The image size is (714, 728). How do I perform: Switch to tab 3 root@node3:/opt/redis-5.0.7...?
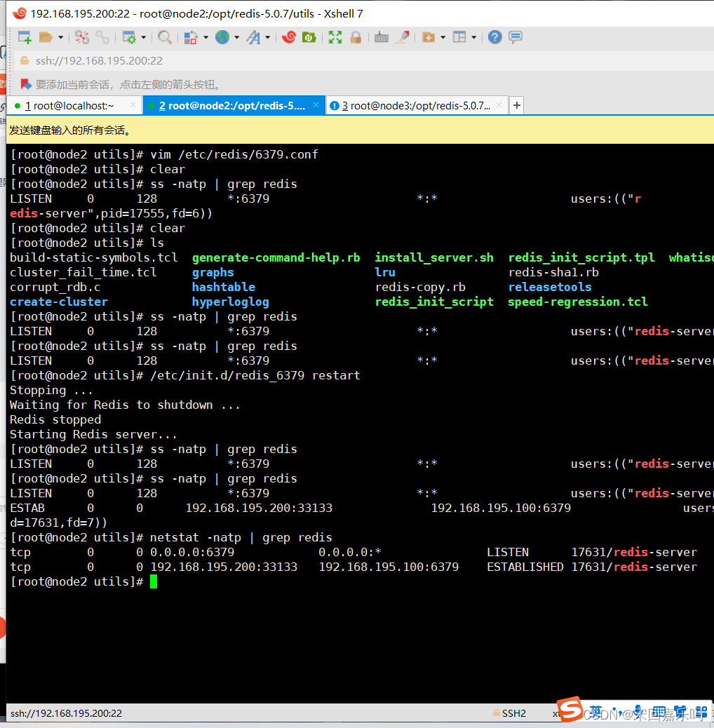[416, 106]
